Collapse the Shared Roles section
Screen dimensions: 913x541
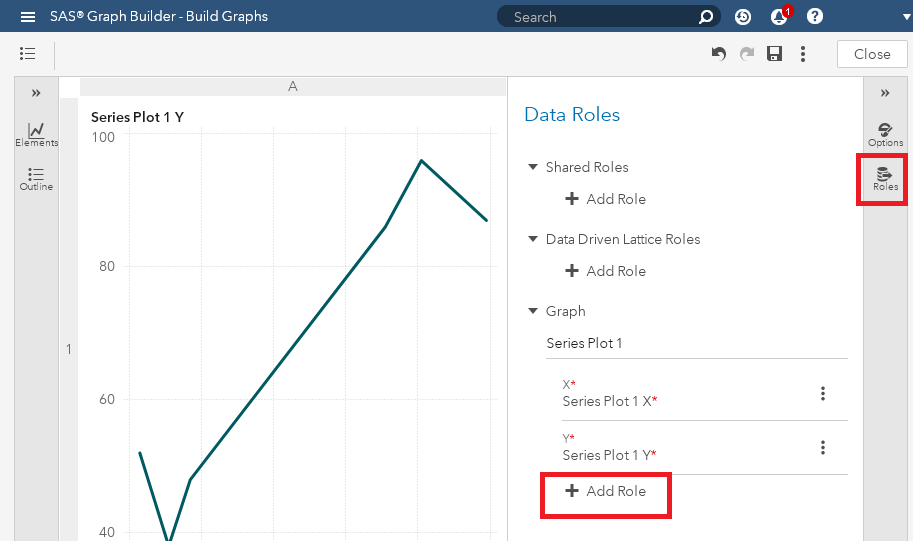(533, 167)
